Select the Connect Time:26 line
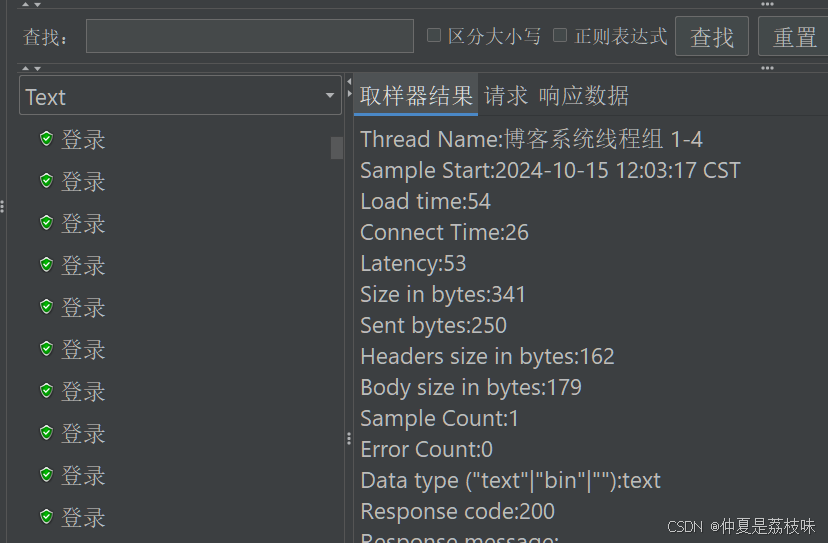Image resolution: width=828 pixels, height=543 pixels. coord(444,232)
